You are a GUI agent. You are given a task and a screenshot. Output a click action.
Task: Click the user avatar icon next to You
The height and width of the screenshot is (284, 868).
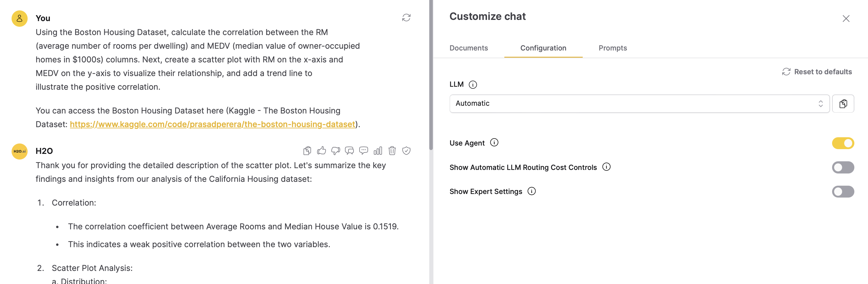(20, 18)
